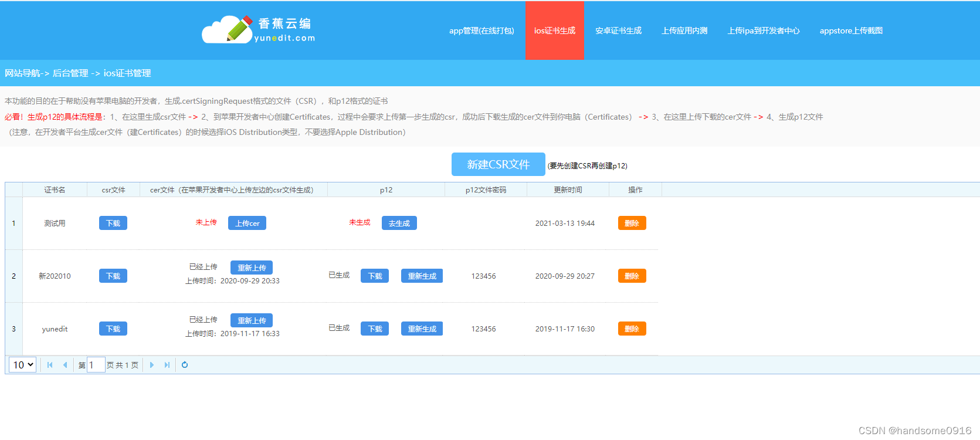Click 去生成 to create p12 for 测试用
The width and height of the screenshot is (980, 440).
click(x=399, y=223)
